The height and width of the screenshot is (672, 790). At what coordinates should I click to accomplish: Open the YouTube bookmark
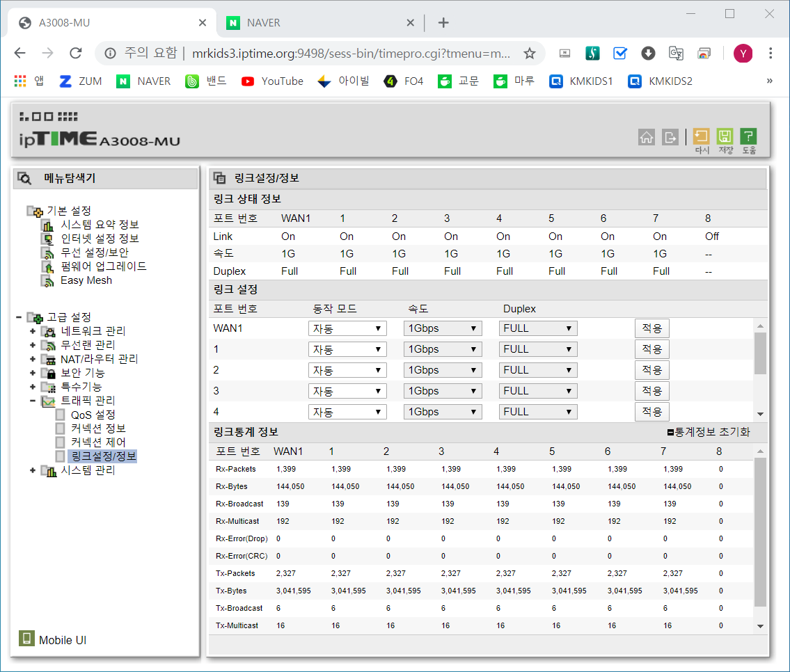[x=273, y=81]
